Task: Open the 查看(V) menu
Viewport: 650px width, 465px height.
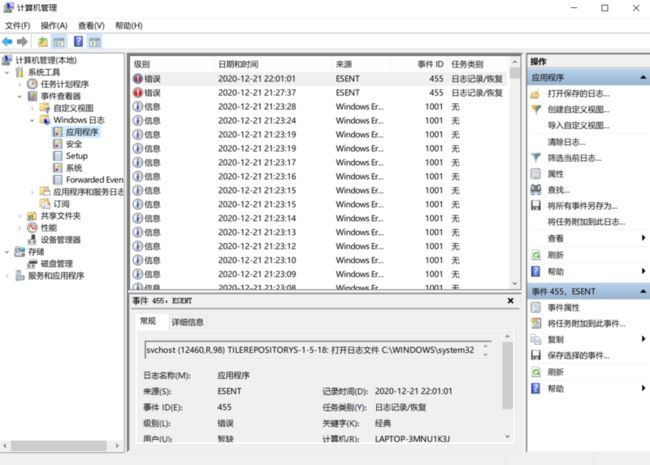Action: 91,26
